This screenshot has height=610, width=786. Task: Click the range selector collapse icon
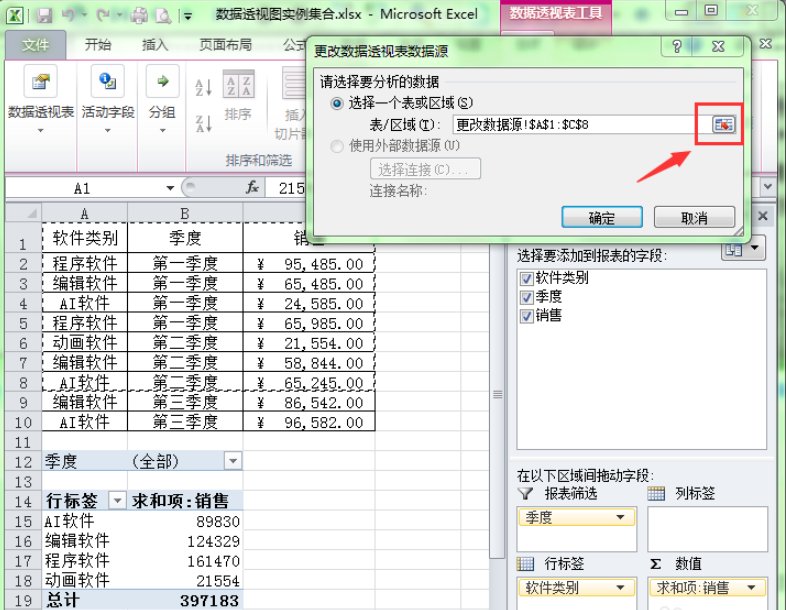723,124
